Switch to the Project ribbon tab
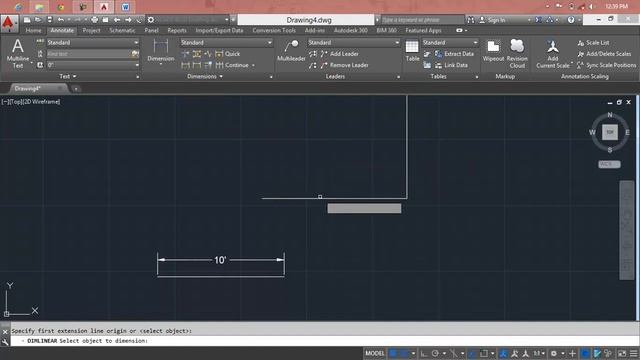 click(x=91, y=30)
